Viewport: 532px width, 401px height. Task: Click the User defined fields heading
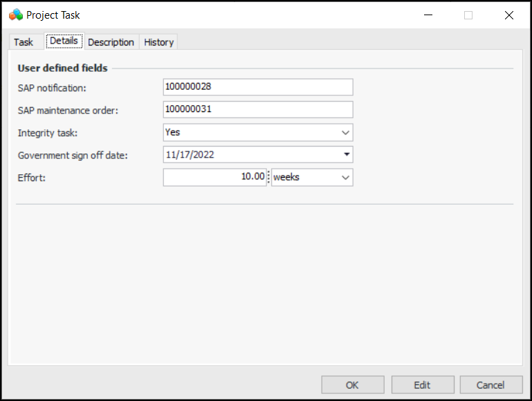[x=62, y=68]
